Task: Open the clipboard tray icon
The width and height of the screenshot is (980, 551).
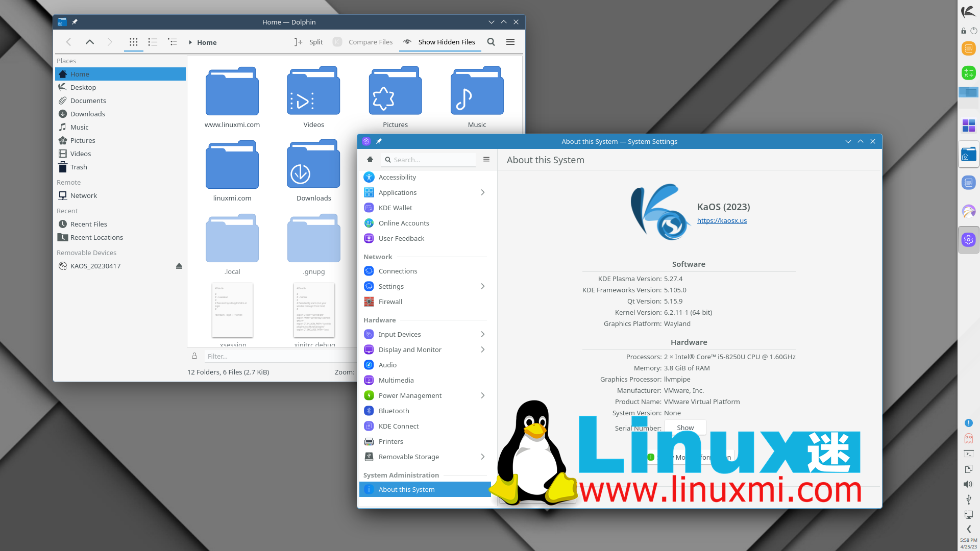Action: pyautogui.click(x=968, y=469)
